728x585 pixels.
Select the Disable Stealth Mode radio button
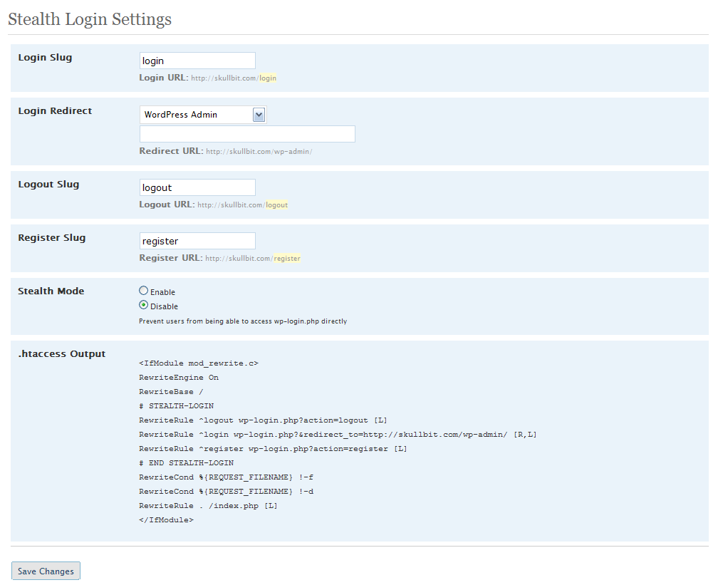[x=143, y=305]
